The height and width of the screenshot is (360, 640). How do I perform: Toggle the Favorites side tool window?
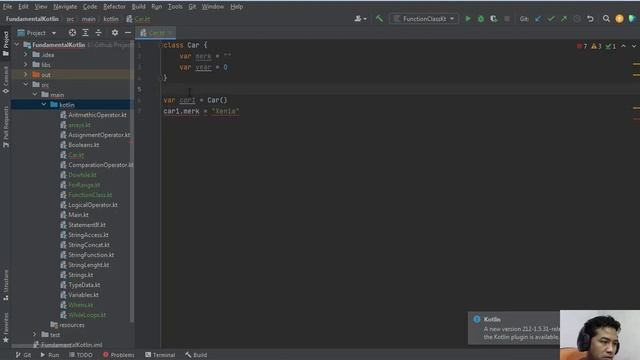pos(5,328)
